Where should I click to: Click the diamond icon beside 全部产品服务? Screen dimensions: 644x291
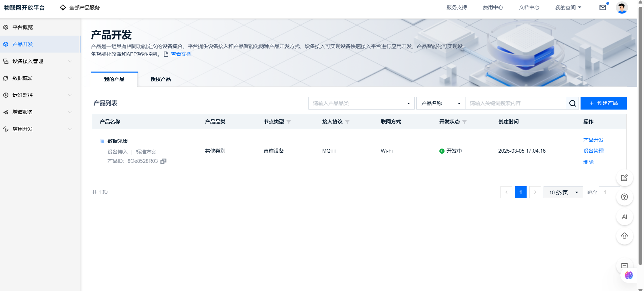[63, 7]
